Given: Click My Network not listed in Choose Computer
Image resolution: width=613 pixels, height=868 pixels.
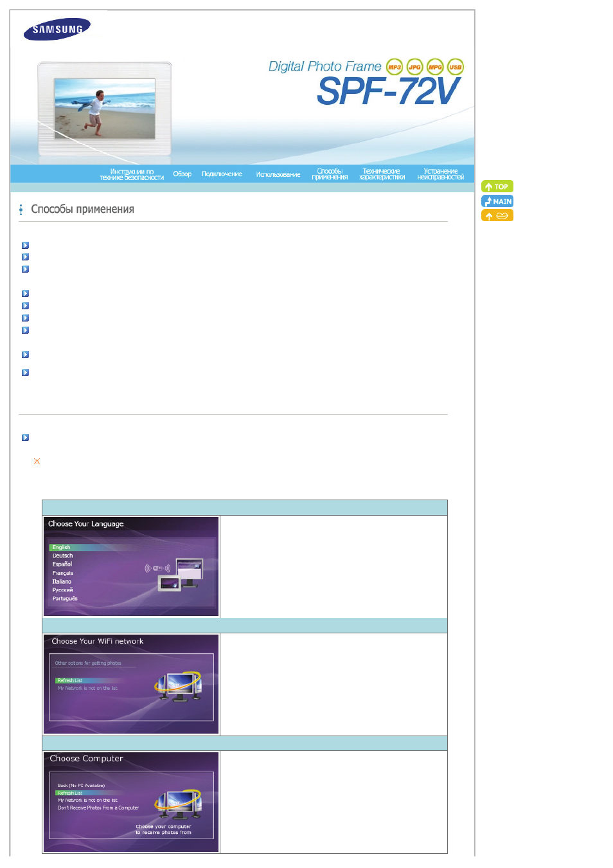Looking at the screenshot, I should pos(87,800).
